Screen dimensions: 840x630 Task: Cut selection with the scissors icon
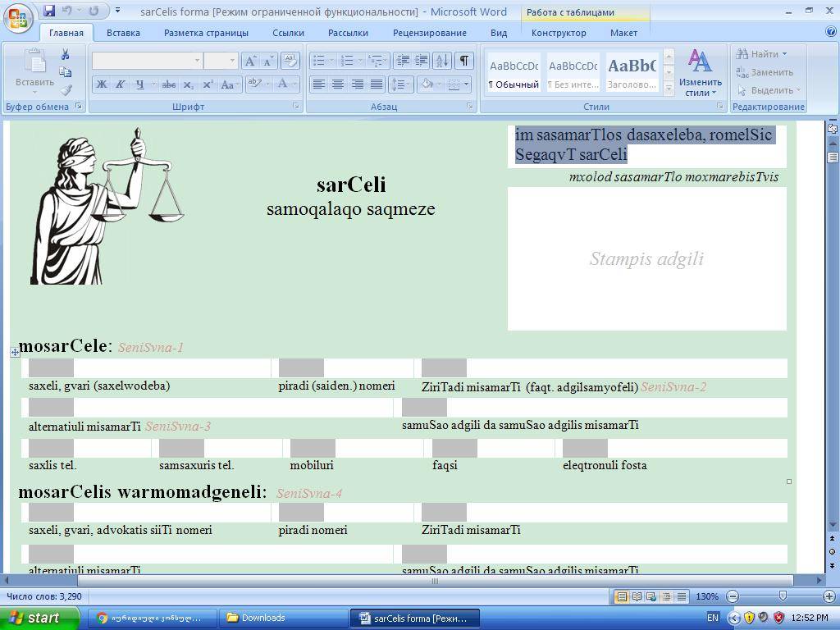coord(66,53)
